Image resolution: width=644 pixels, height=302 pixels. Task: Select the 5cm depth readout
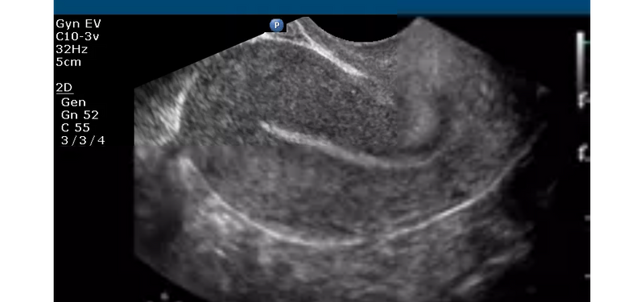coord(68,63)
